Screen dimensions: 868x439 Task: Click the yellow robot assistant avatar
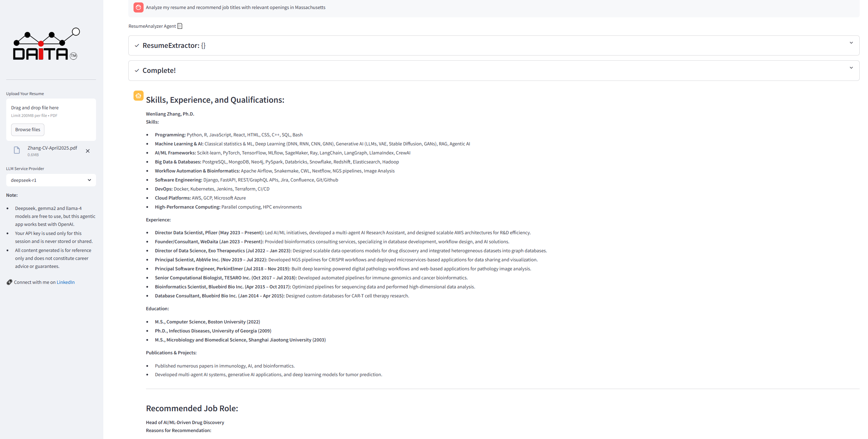[x=138, y=96]
